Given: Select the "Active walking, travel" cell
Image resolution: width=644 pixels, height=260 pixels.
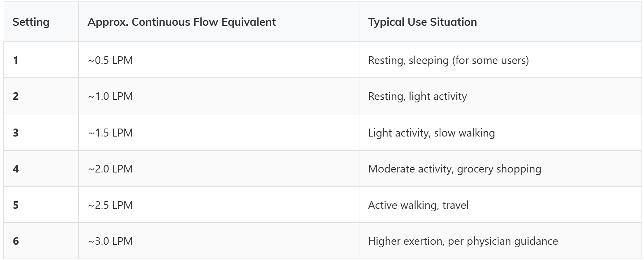Looking at the screenshot, I should point(418,205).
